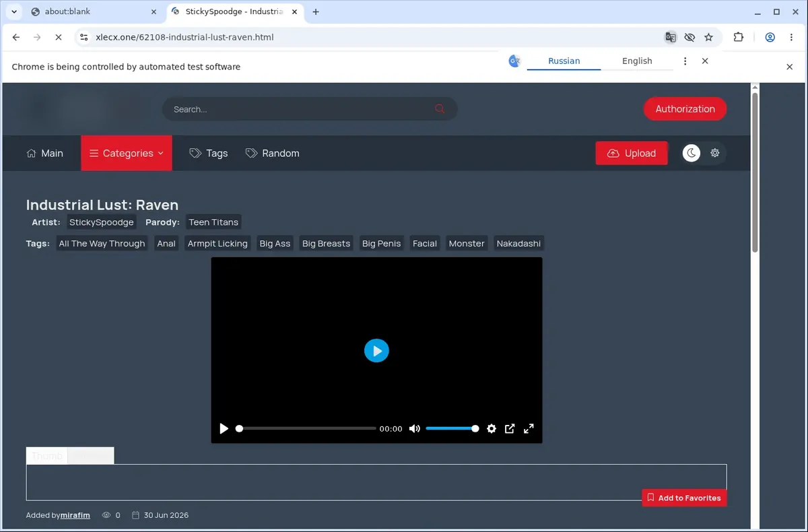Bookmark this page with the star
The height and width of the screenshot is (532, 808).
pos(708,38)
